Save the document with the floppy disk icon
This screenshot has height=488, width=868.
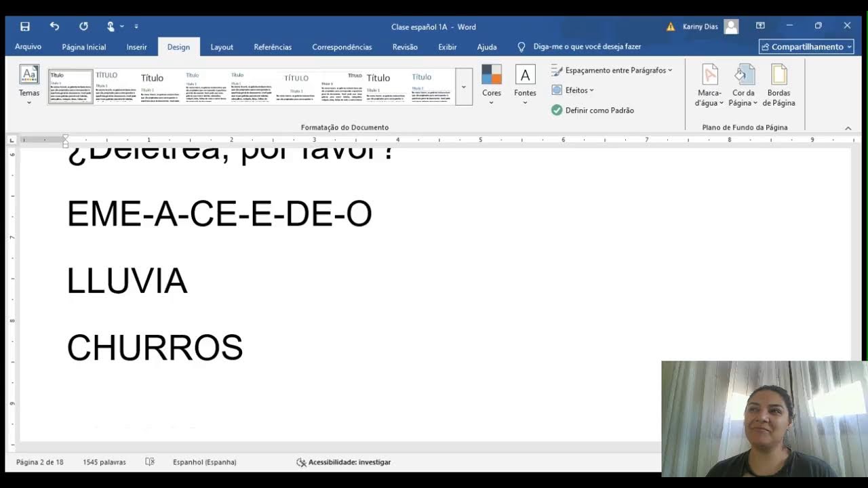(x=25, y=26)
